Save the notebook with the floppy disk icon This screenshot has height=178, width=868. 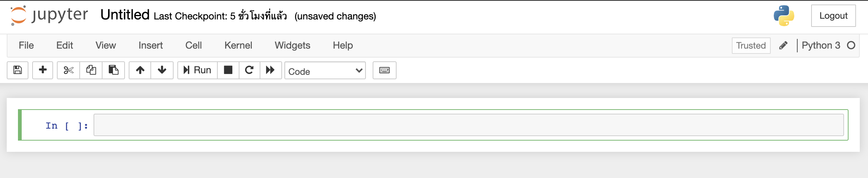(18, 70)
